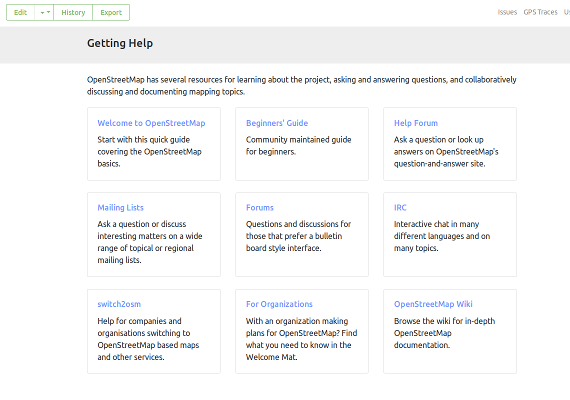
Task: Open the Beginners' Guide link
Action: 277,123
